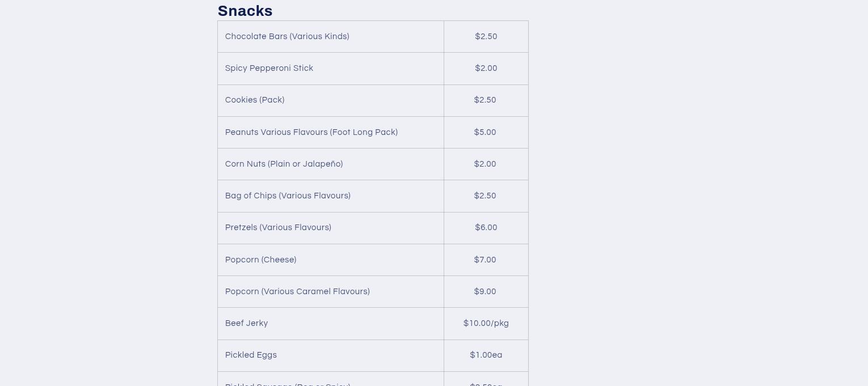This screenshot has height=386, width=868.
Task: Select the $9.00 caramel popcorn price
Action: [x=485, y=291]
